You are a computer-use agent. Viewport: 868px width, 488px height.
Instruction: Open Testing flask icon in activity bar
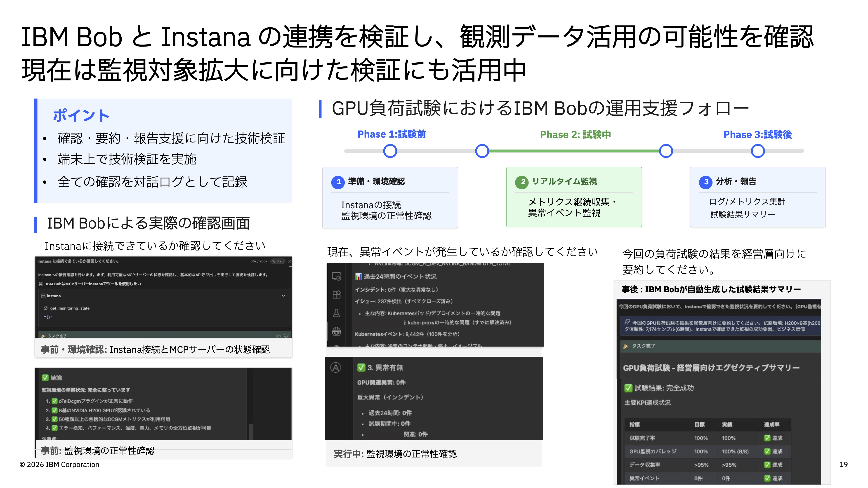(336, 313)
